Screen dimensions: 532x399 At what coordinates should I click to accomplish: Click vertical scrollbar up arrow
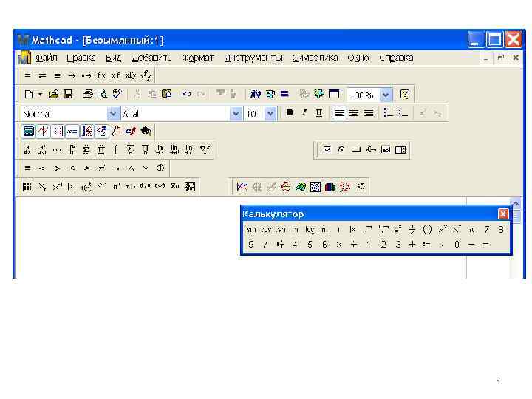click(516, 203)
